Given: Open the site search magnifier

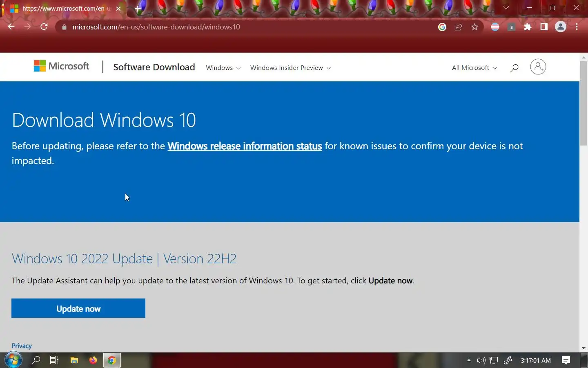Looking at the screenshot, I should click(514, 68).
